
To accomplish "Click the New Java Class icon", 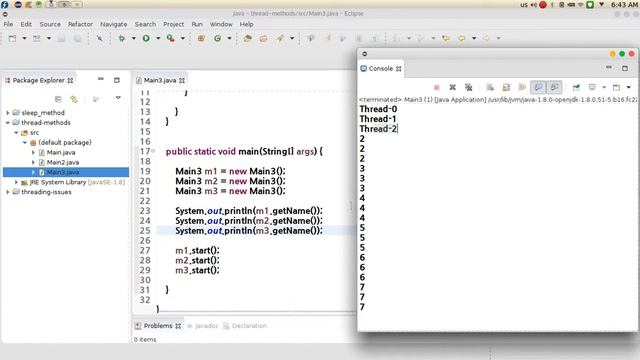I will click(218, 38).
